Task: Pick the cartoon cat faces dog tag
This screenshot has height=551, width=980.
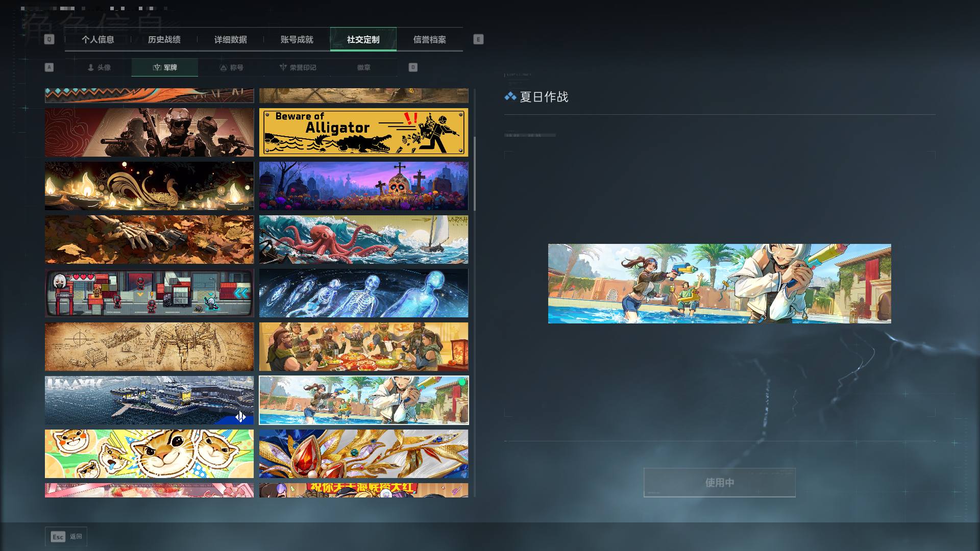Action: (149, 454)
